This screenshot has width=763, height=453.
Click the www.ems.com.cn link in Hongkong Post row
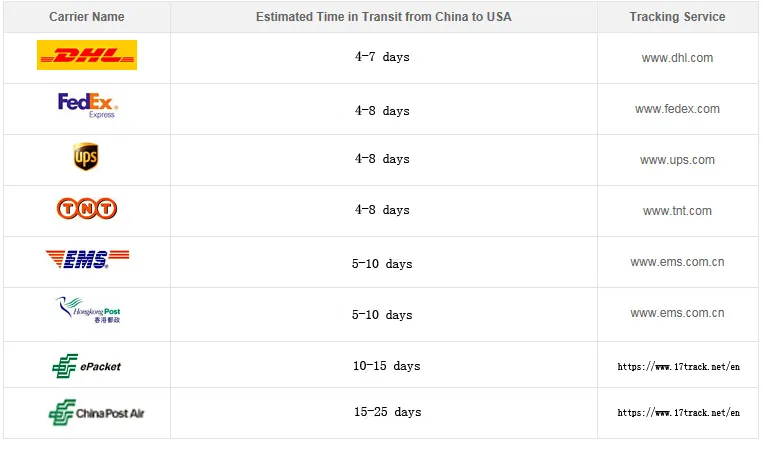677,313
